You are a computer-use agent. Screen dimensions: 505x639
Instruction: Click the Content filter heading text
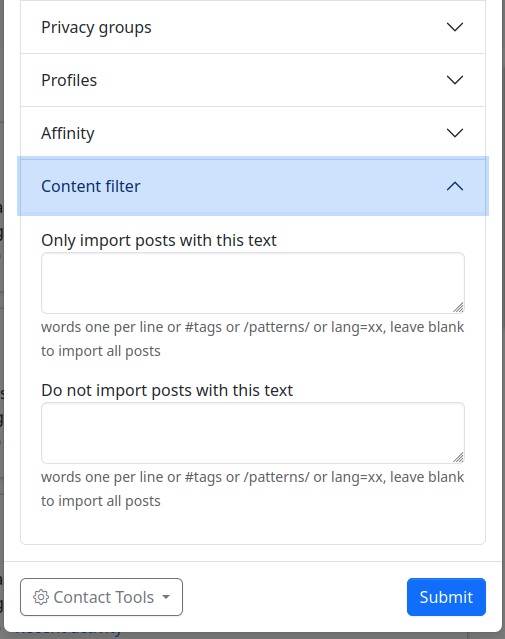click(90, 186)
